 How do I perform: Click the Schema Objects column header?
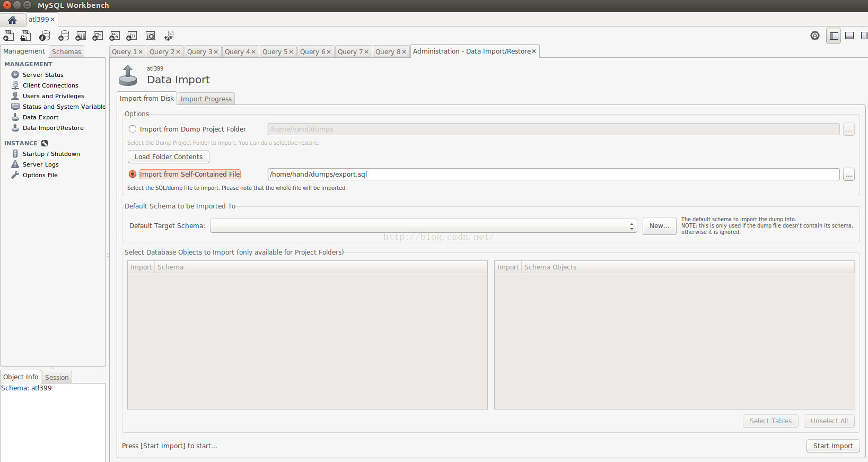point(688,267)
